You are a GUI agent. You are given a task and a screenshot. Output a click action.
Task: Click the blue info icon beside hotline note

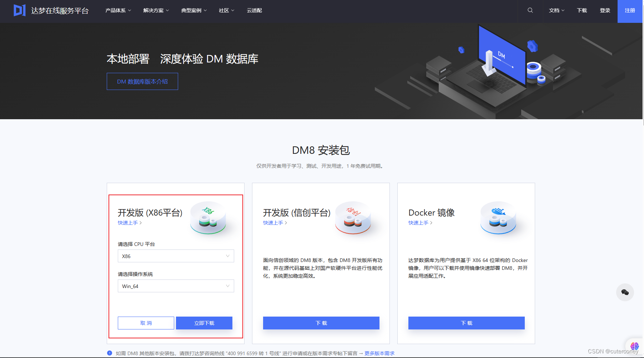click(x=110, y=353)
